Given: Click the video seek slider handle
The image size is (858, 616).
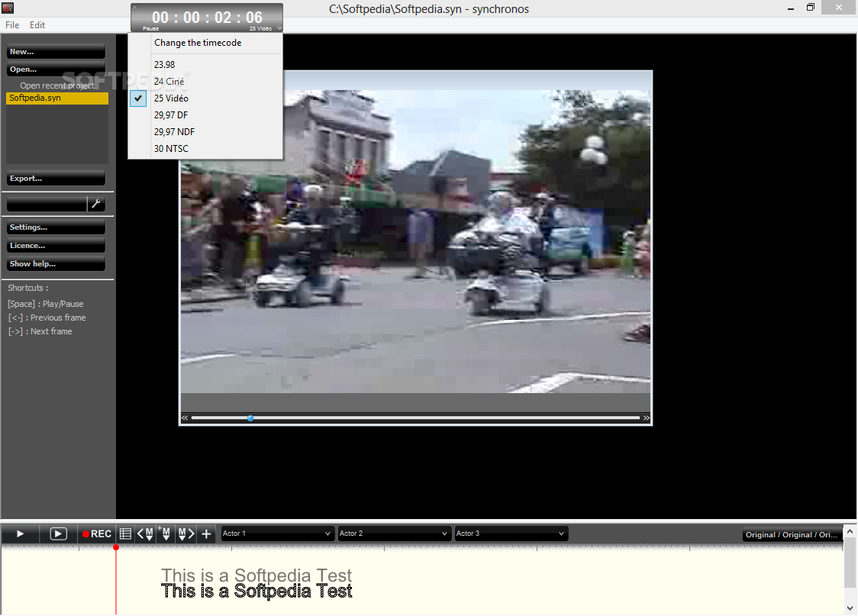Looking at the screenshot, I should (250, 418).
